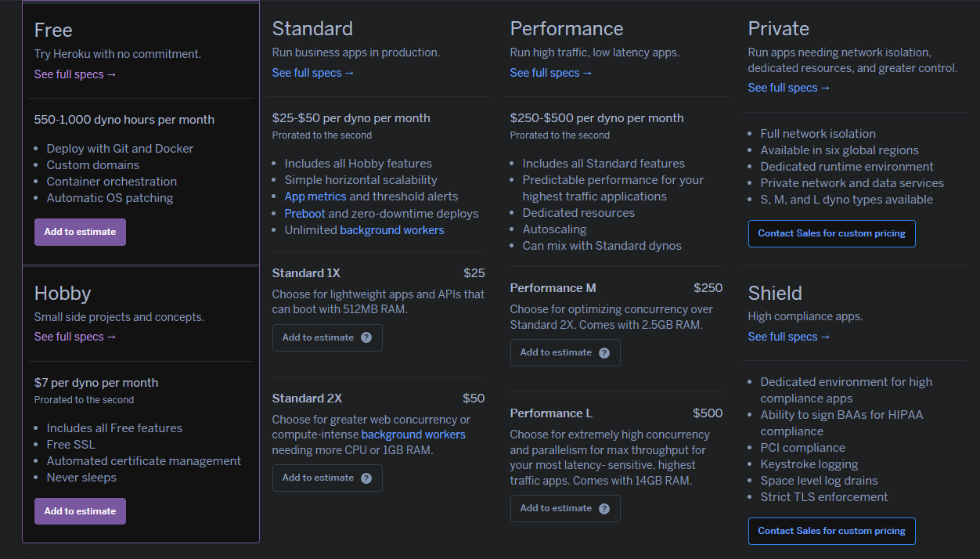This screenshot has height=559, width=980.
Task: Click the question mark icon for Performance L
Action: (x=605, y=508)
